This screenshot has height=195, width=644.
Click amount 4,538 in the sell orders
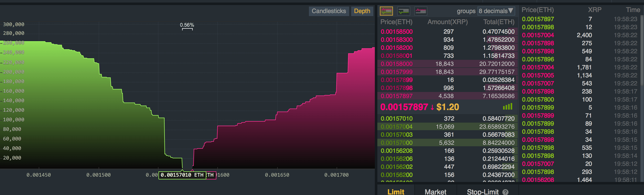tap(446, 96)
